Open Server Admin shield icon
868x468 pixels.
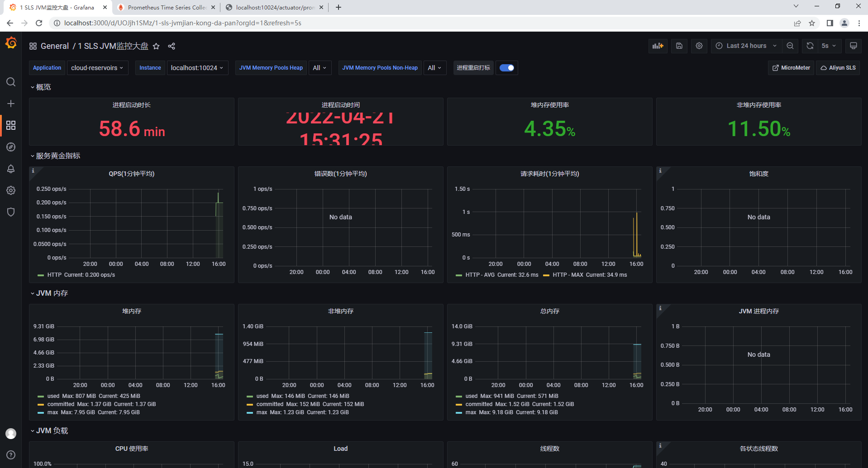[11, 212]
